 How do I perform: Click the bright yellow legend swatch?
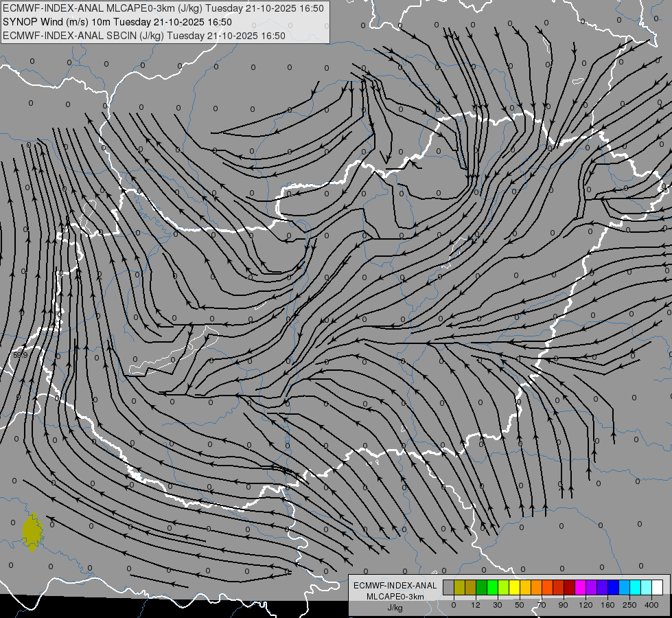515,587
